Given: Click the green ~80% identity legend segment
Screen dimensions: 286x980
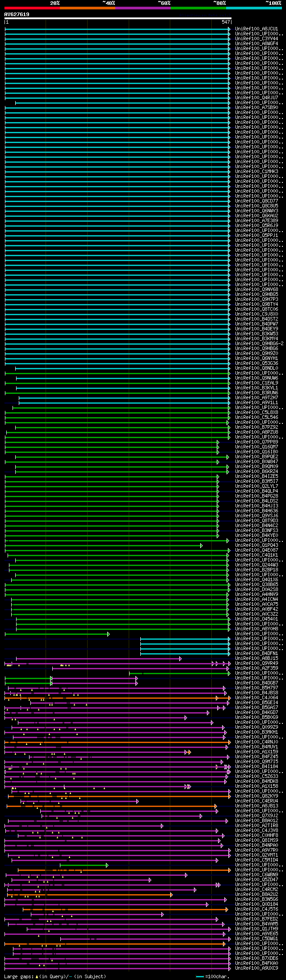Looking at the screenshot, I should (x=198, y=8).
